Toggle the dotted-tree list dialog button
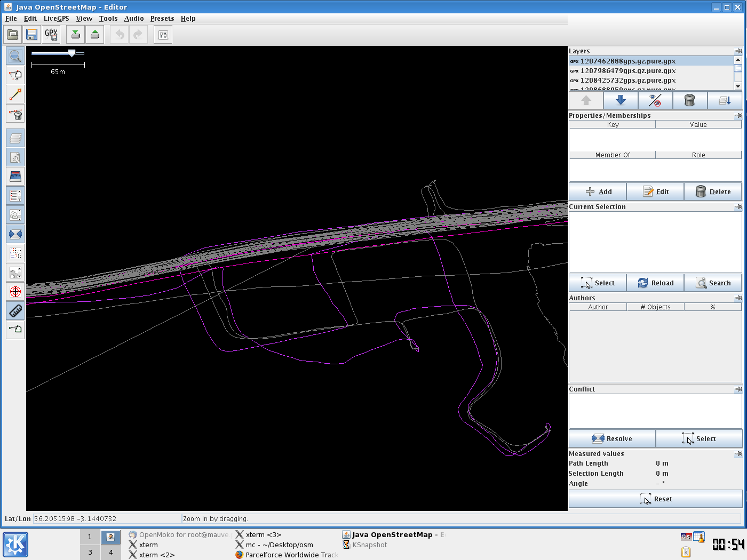The image size is (747, 560). tap(15, 253)
